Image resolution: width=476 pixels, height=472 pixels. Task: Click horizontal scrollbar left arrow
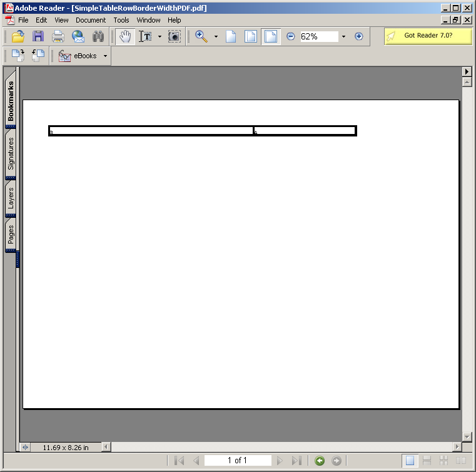point(106,447)
